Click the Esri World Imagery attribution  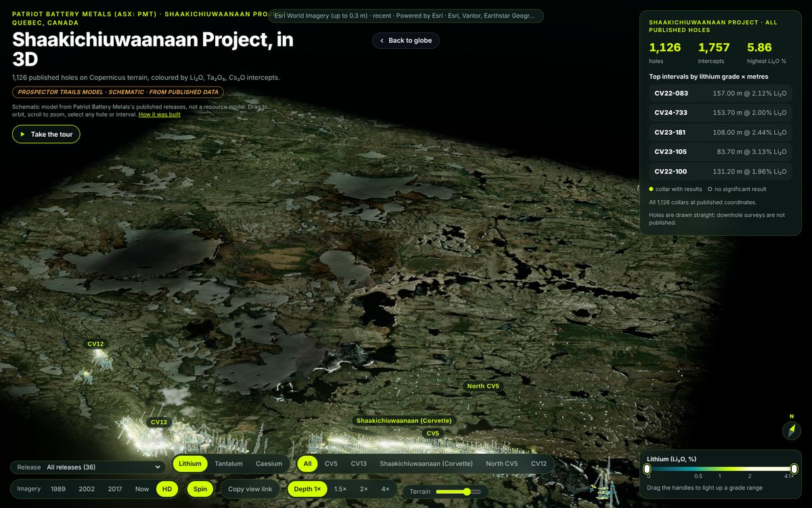(406, 16)
